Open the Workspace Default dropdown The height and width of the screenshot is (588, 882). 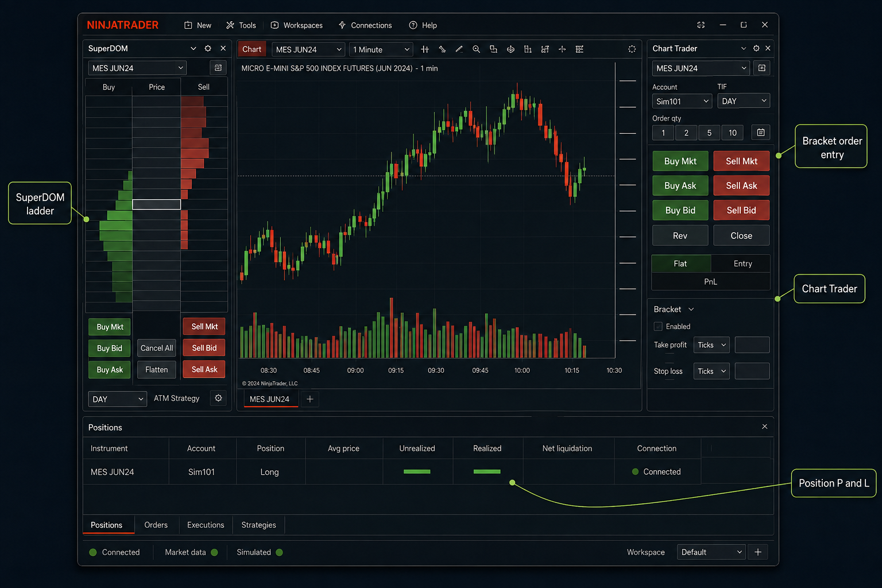coord(711,552)
